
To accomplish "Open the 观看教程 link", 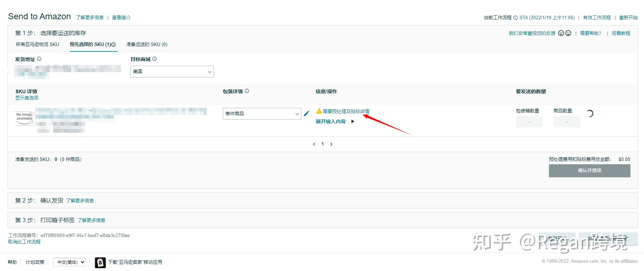I will 621,33.
